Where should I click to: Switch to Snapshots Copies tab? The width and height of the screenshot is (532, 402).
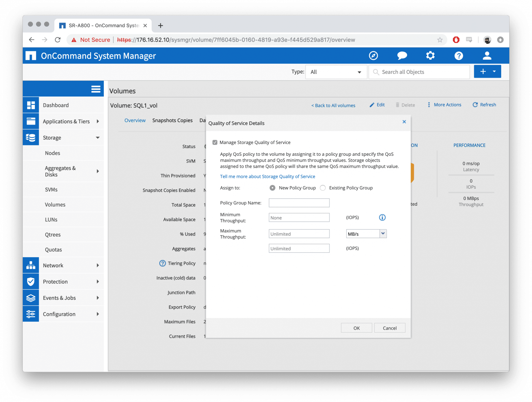tap(172, 120)
